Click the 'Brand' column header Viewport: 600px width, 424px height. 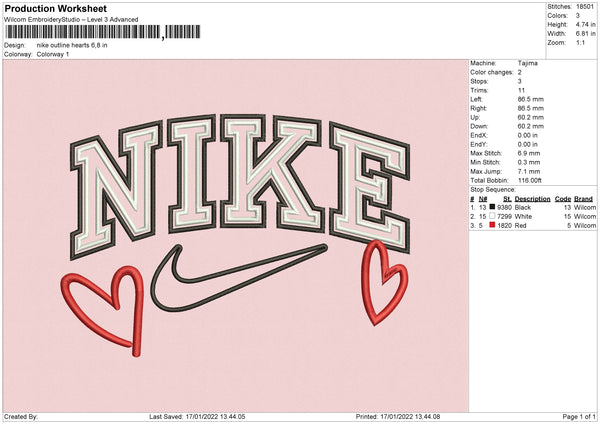tap(584, 199)
